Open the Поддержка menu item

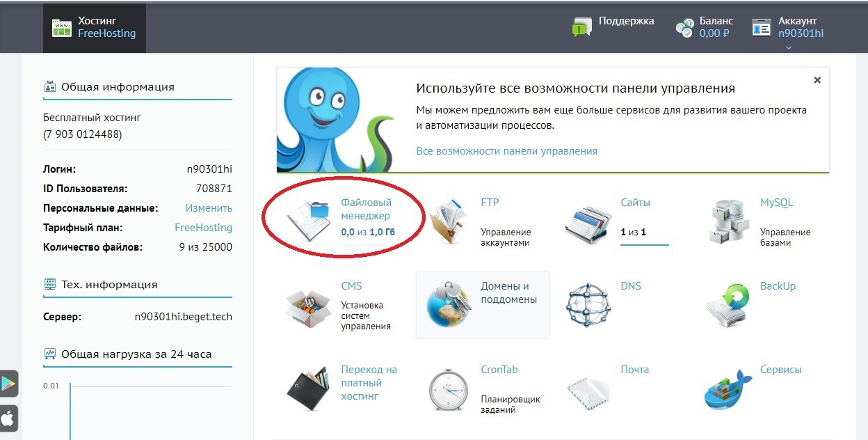613,26
